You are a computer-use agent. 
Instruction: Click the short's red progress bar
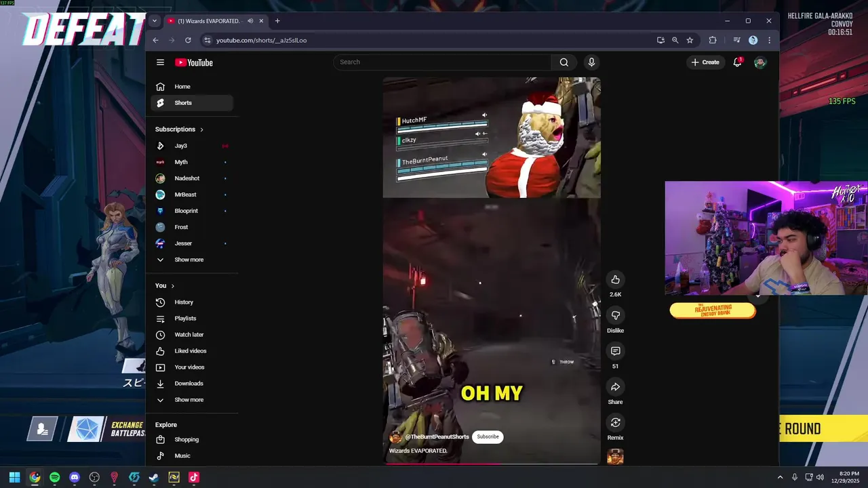click(492, 464)
